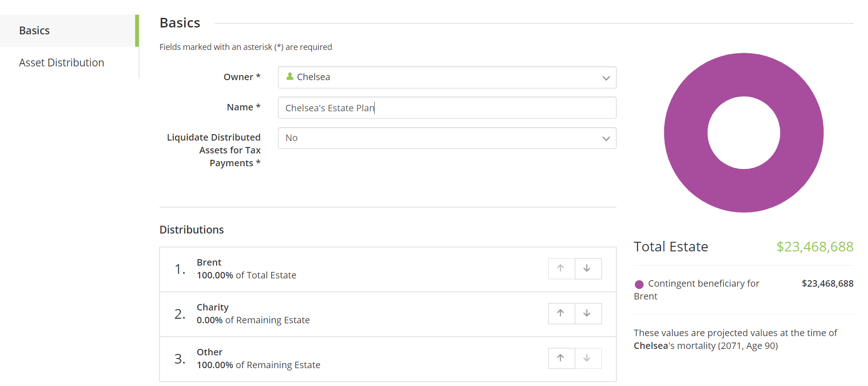
Task: Move Charity distribution down
Action: click(x=588, y=313)
